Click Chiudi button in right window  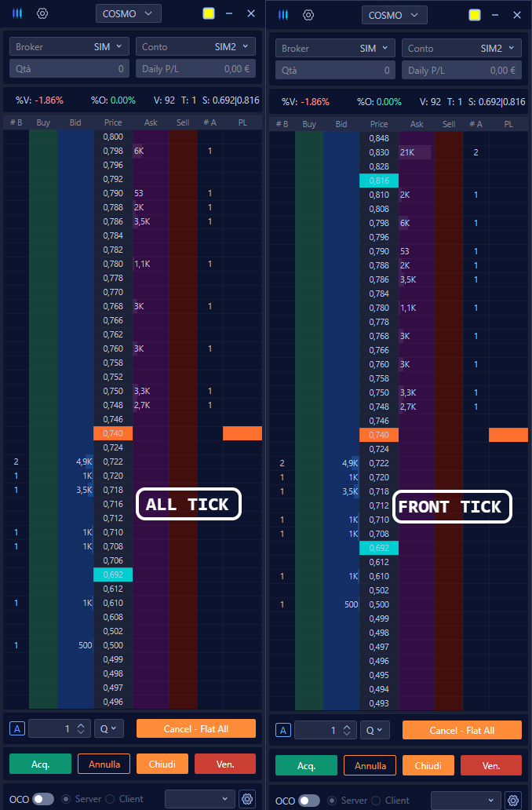point(428,765)
